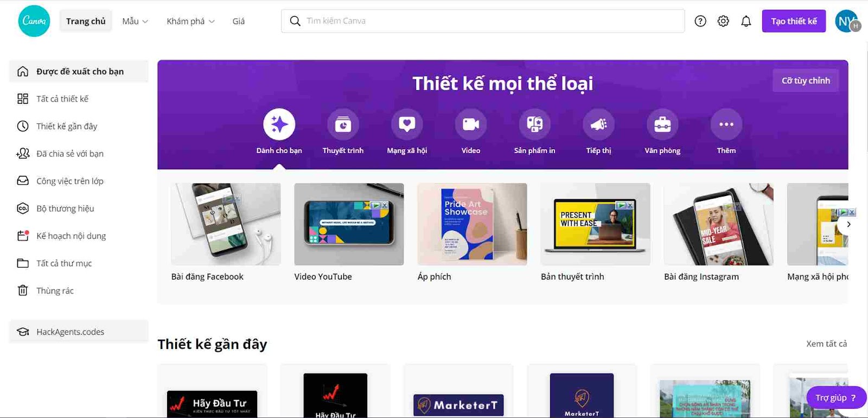The width and height of the screenshot is (868, 418).
Task: Open the help question mark icon
Action: (700, 21)
